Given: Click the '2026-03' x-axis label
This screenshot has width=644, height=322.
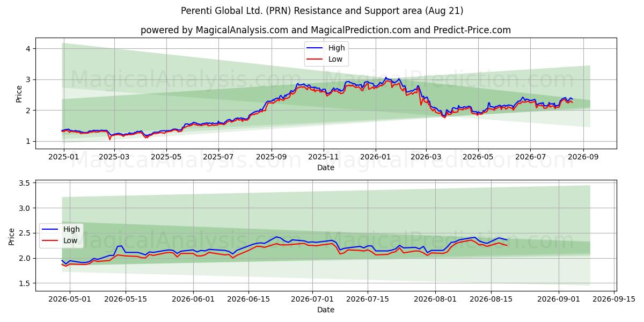Looking at the screenshot, I should 426,157.
